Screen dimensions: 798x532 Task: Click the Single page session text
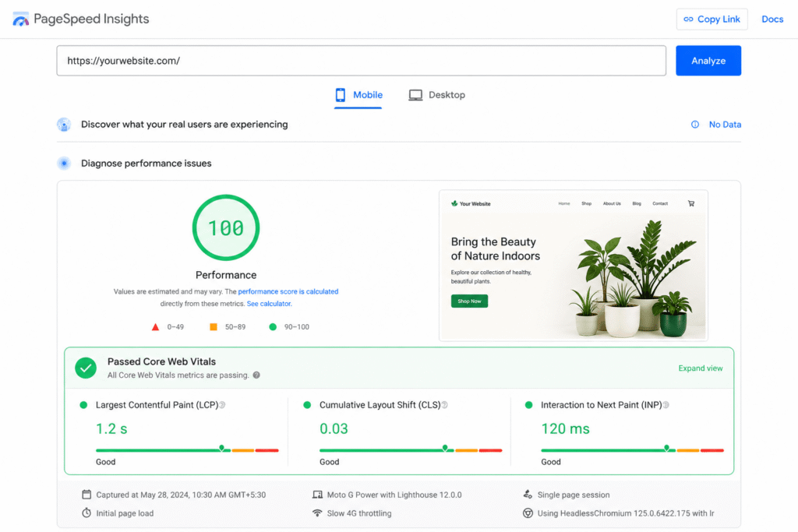(x=573, y=495)
